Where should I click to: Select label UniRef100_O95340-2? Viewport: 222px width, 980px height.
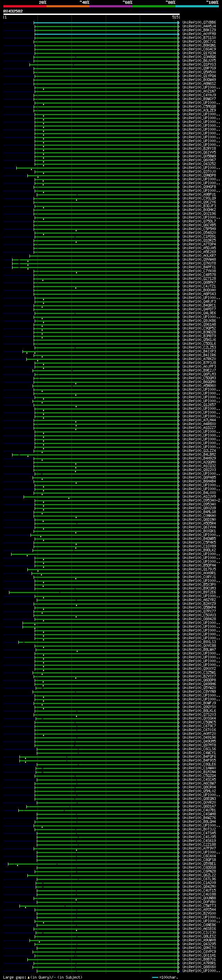click(x=202, y=500)
